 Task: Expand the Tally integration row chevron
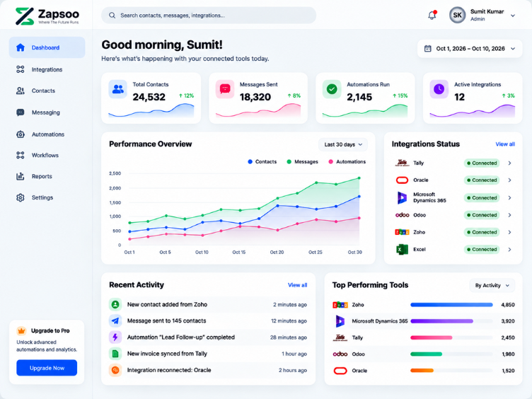tap(509, 163)
